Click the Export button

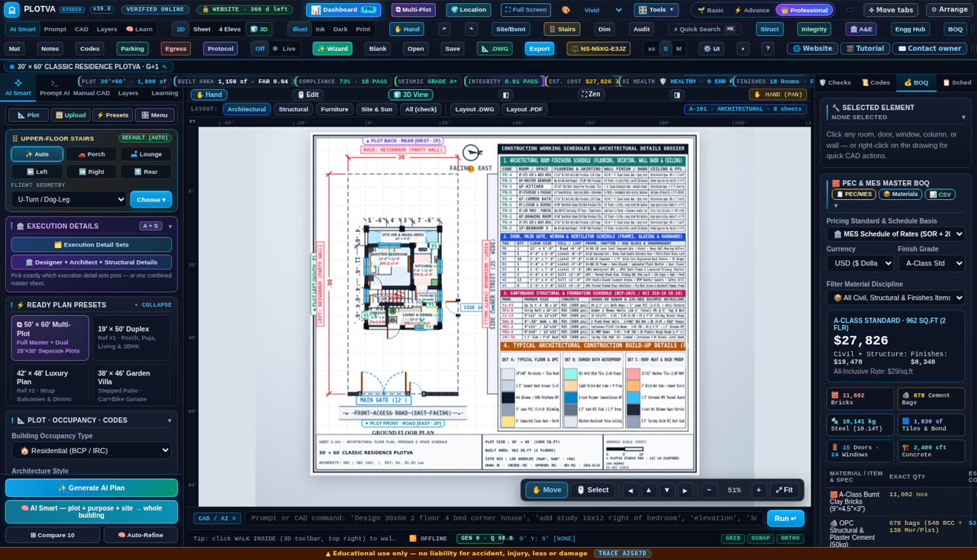(540, 48)
